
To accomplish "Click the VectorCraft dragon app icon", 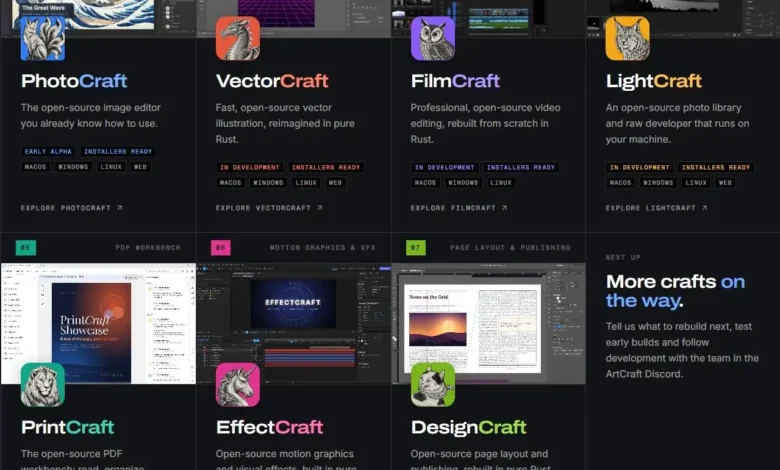I will click(238, 38).
